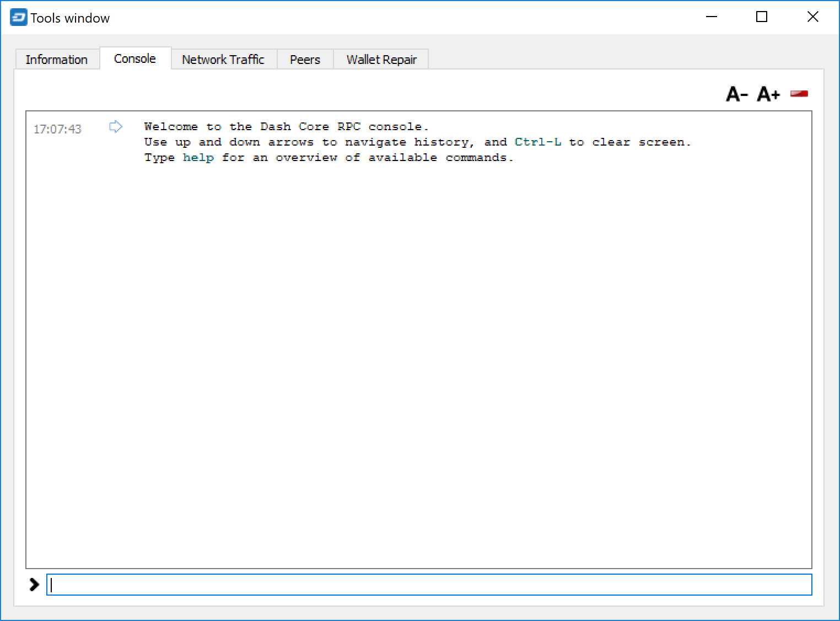Clear console using the red eraser icon
This screenshot has height=621, width=840.
coord(799,94)
